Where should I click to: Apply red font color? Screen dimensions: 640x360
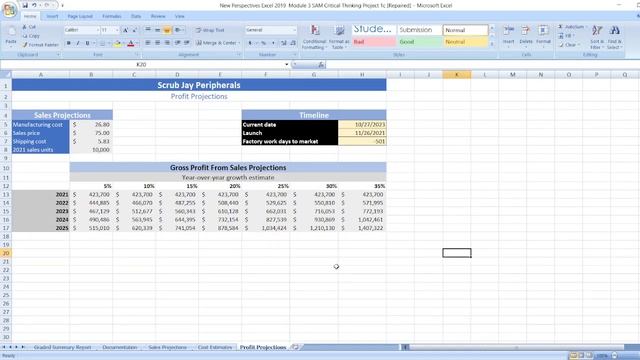[x=131, y=43]
